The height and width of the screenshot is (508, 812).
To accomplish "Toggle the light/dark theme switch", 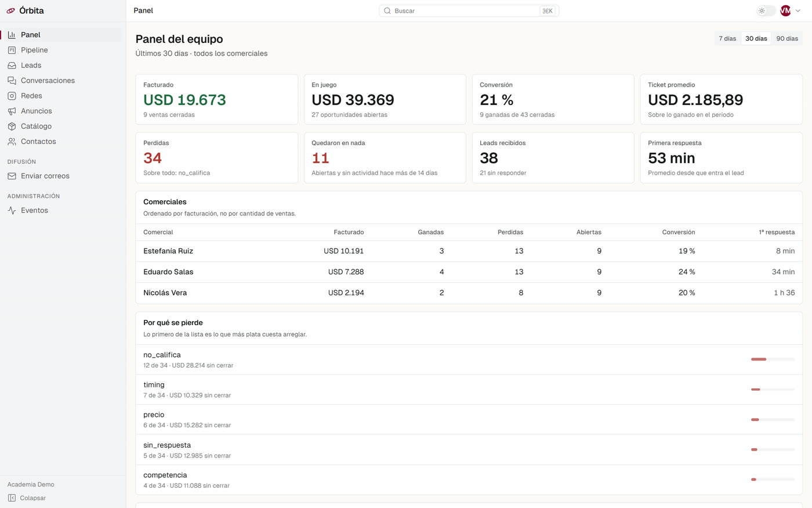I will (766, 10).
